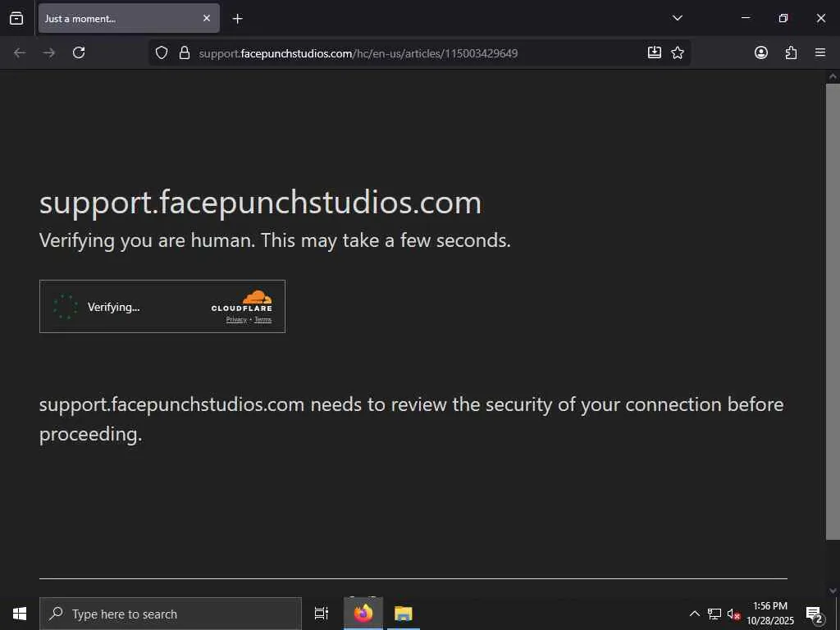Show hidden system tray icons
This screenshot has height=630, width=840.
point(694,614)
